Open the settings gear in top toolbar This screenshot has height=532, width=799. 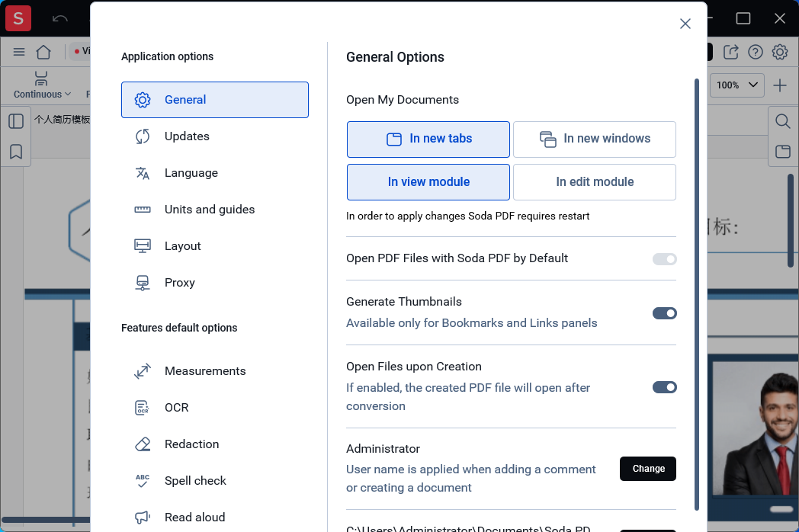(x=780, y=52)
